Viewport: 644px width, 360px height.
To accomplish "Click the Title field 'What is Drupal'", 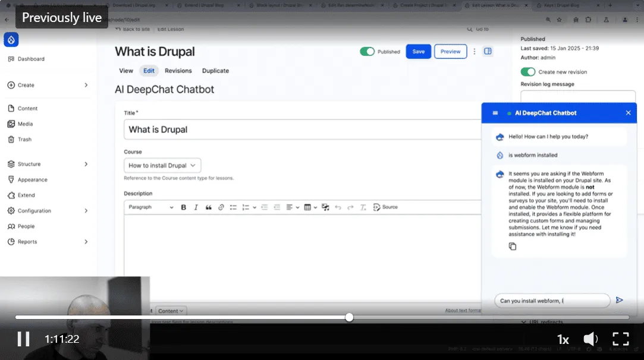I will (x=303, y=130).
